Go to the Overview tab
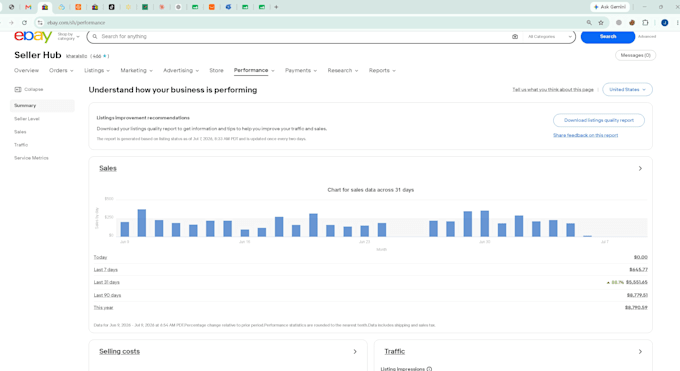The width and height of the screenshot is (680, 371). click(x=26, y=70)
